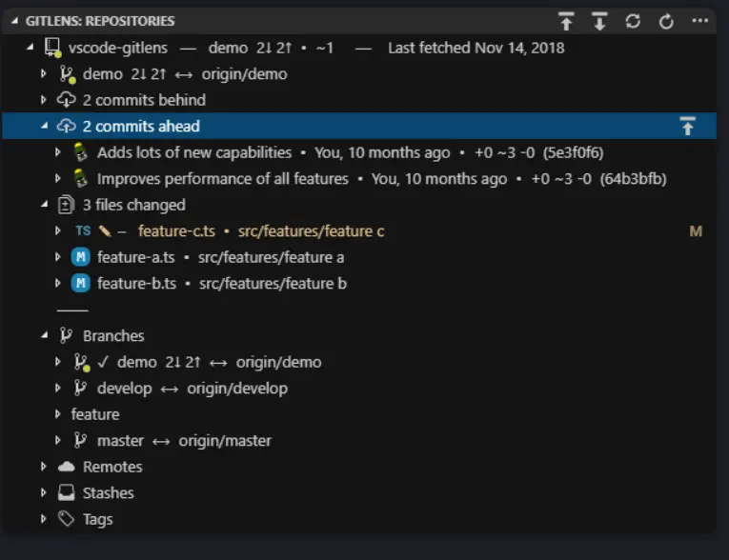
Task: Click the refresh icon in header toolbar
Action: (x=666, y=21)
